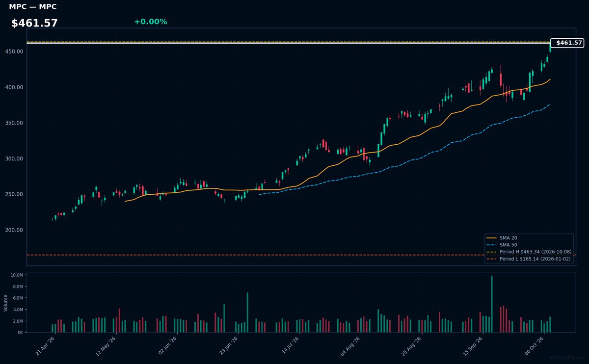This screenshot has height=364, width=589.
Task: Select the large $461.57 price header
Action: coord(34,23)
